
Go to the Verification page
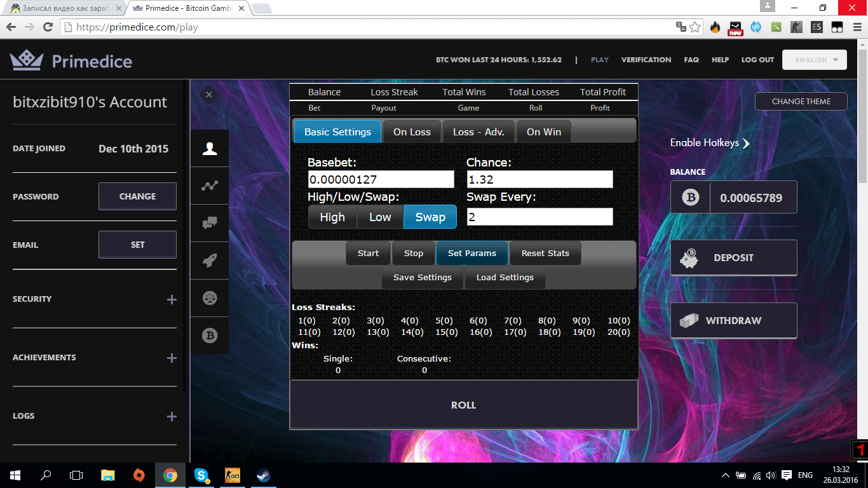tap(646, 60)
